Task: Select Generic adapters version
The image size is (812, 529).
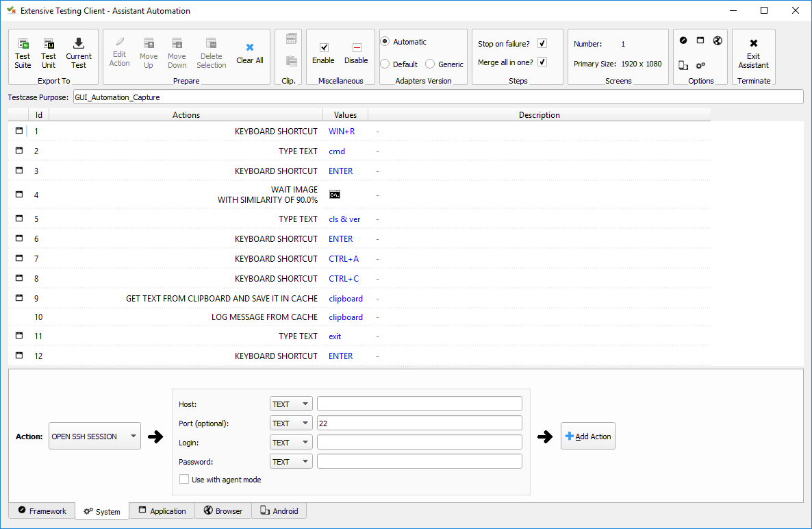Action: [430, 64]
